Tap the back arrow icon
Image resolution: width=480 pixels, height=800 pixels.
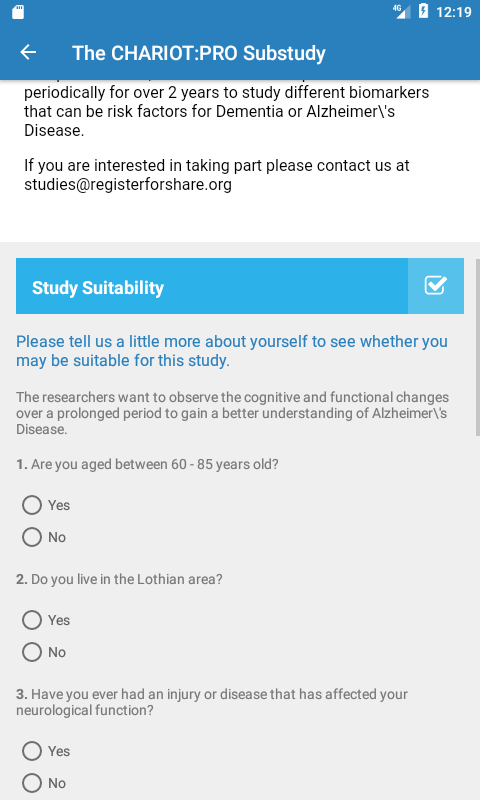pos(28,52)
